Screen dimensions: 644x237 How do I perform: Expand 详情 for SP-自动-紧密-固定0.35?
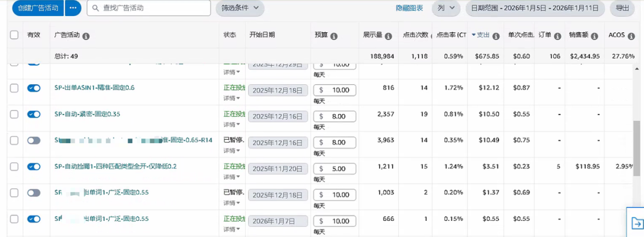point(231,124)
